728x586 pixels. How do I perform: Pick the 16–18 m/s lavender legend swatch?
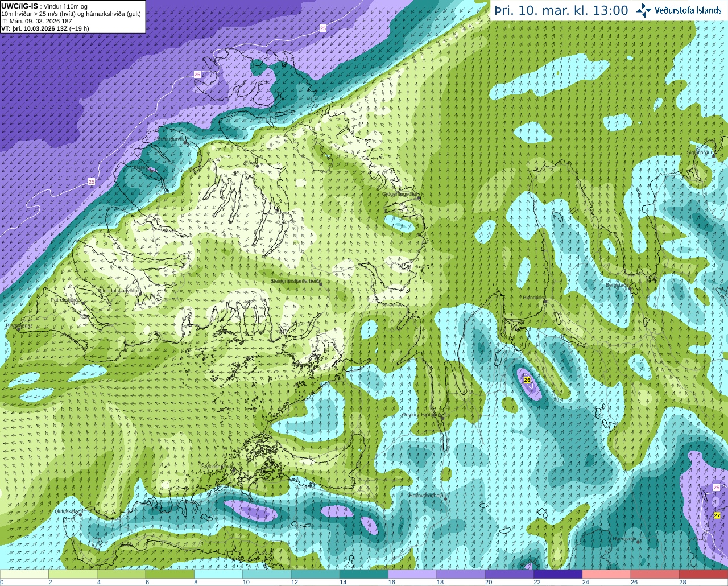412,574
